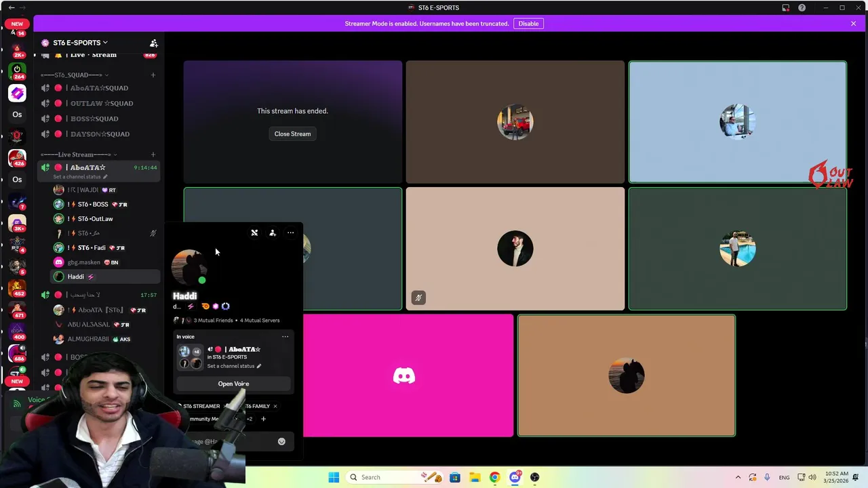The image size is (868, 488).
Task: Select the pink Discord logo participant tile
Action: 404,375
